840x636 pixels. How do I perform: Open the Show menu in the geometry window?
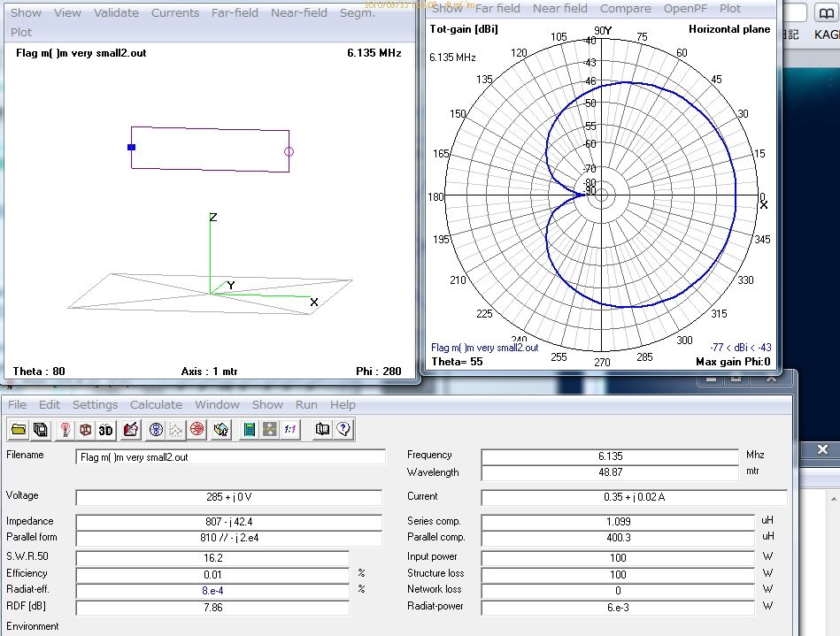click(26, 13)
